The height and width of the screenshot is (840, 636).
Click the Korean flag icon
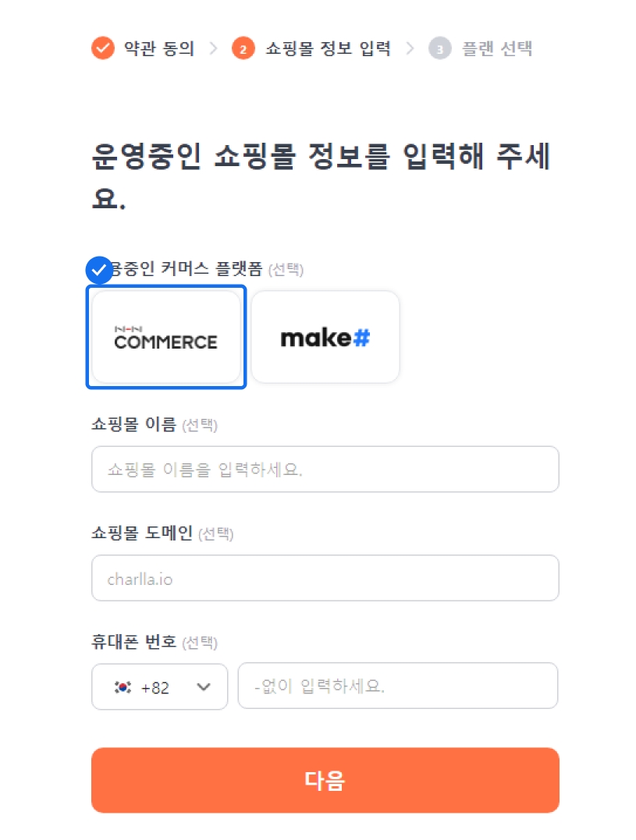click(x=123, y=687)
